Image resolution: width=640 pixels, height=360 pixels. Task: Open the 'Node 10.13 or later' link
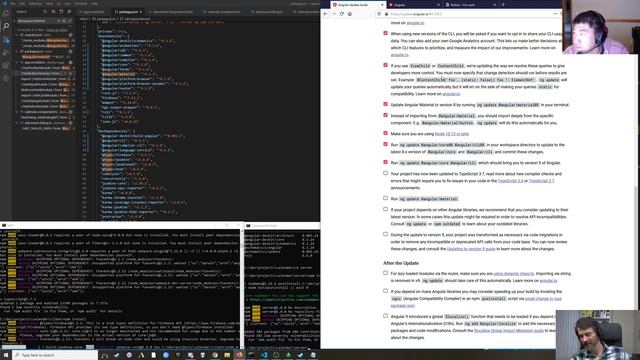point(451,134)
